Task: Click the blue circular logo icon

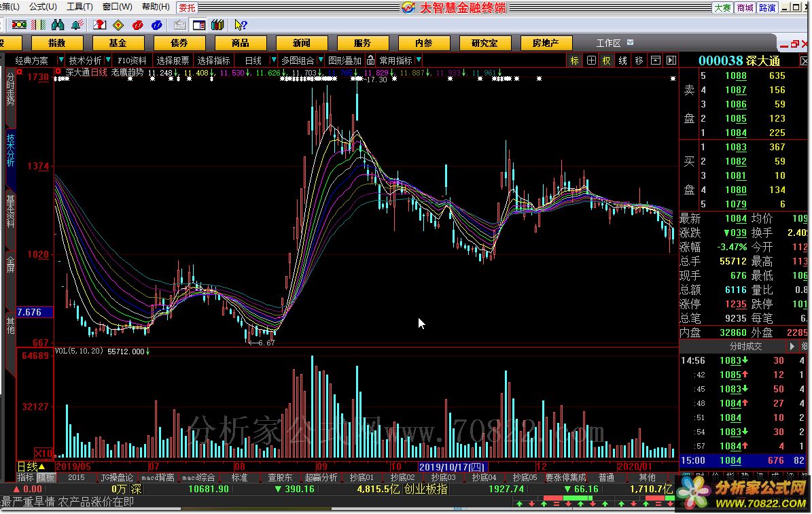Action: click(157, 24)
